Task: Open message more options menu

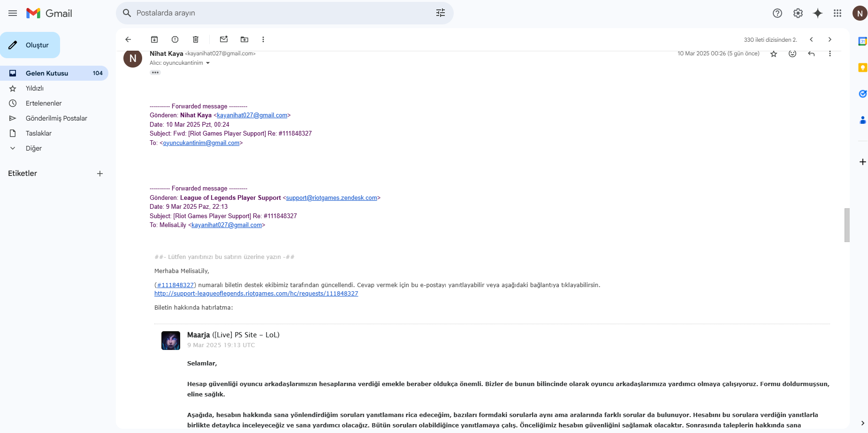Action: click(830, 54)
